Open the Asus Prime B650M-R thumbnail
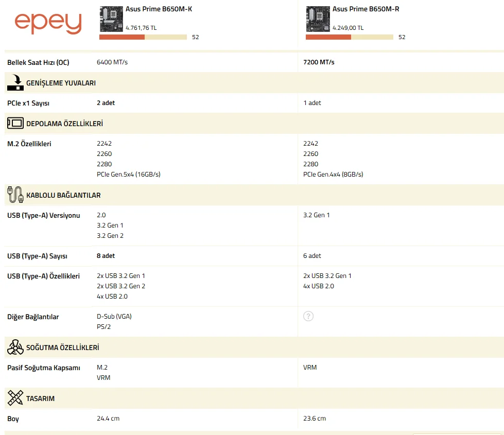 click(x=318, y=19)
